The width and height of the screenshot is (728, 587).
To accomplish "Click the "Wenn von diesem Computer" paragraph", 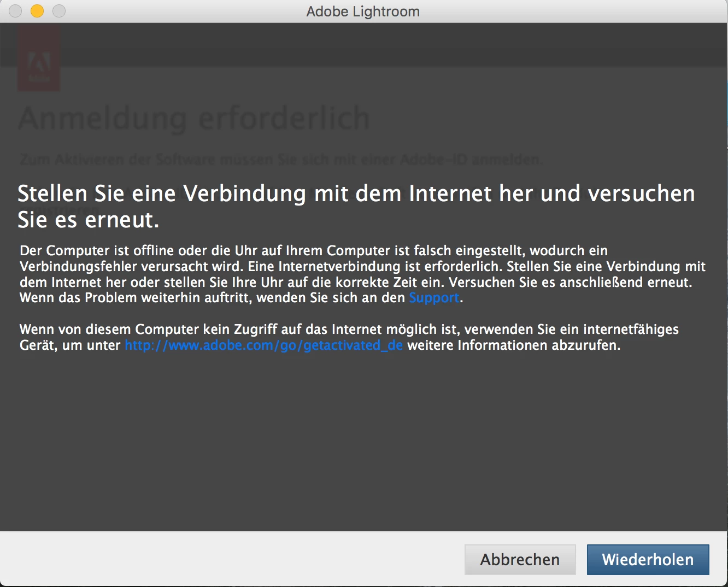I will [349, 337].
